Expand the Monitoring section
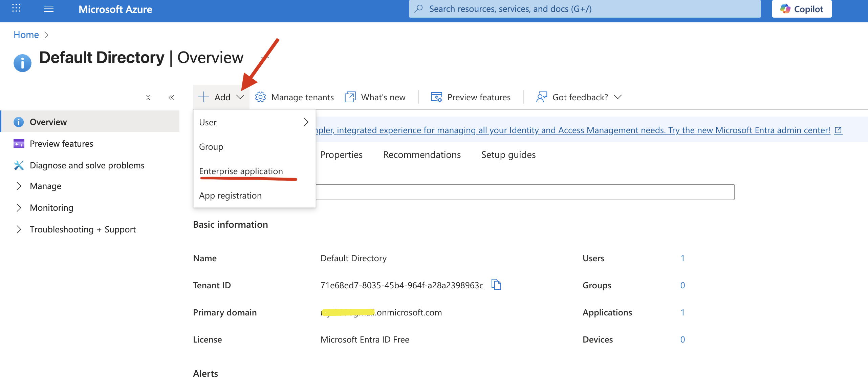 point(19,208)
